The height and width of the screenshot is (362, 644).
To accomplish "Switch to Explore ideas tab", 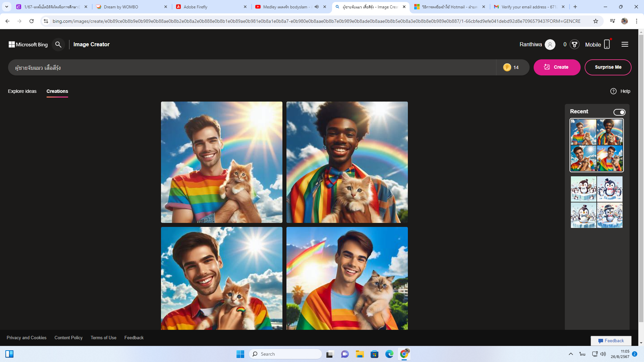I will (x=22, y=91).
